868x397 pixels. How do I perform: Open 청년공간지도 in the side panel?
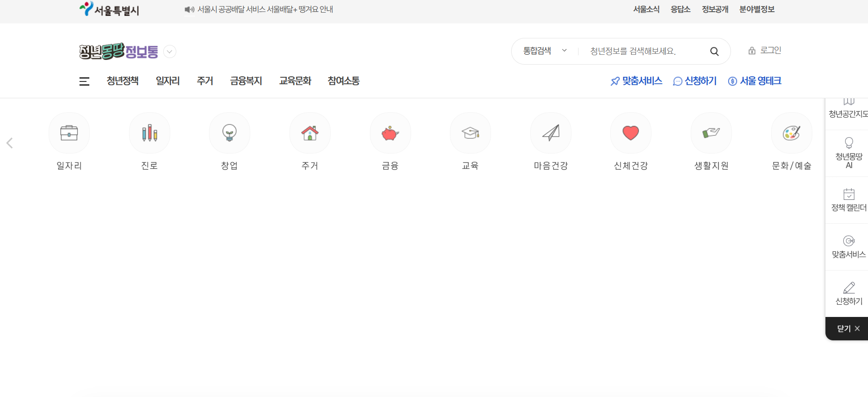(x=847, y=109)
